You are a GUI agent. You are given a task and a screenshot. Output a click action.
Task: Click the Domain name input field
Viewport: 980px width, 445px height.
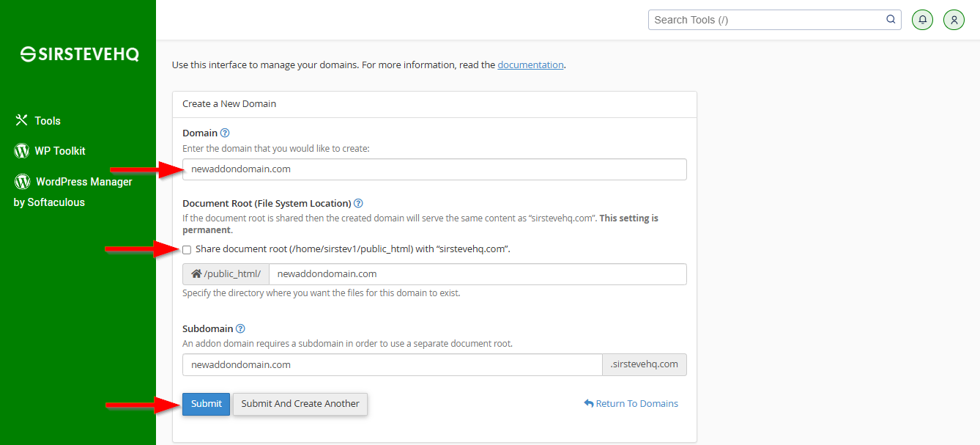434,169
